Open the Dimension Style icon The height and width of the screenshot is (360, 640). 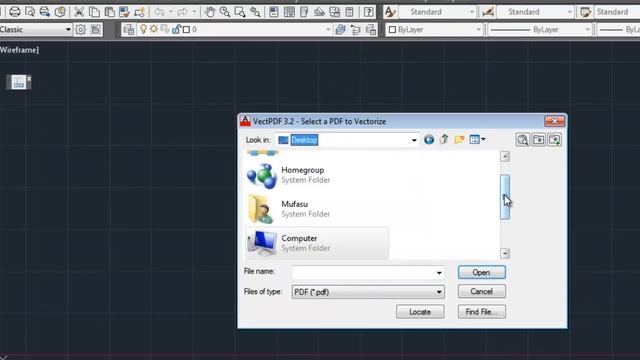(488, 12)
